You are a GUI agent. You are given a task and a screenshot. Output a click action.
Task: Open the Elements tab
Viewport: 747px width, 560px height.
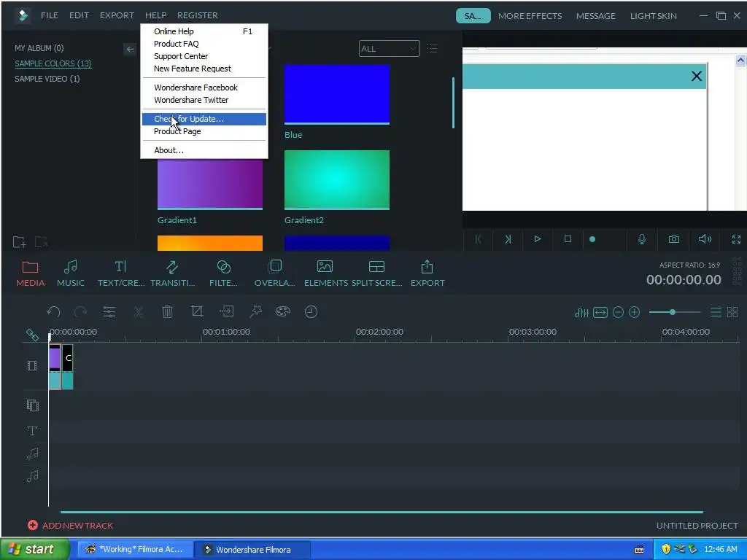coord(326,273)
